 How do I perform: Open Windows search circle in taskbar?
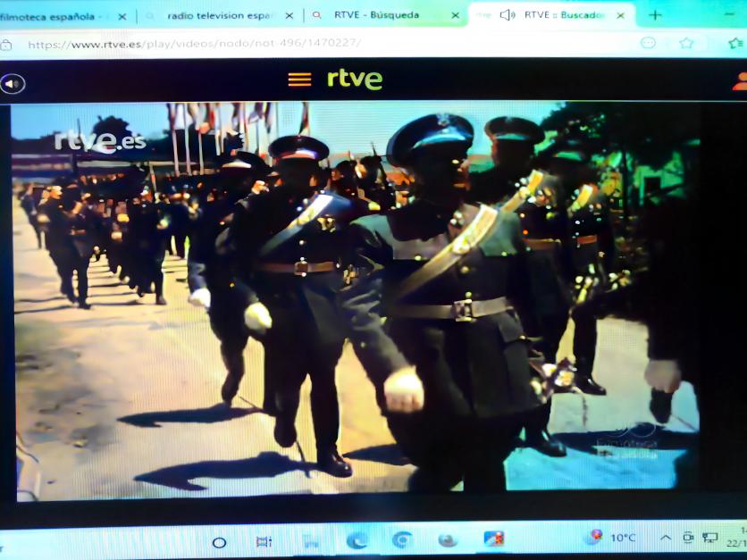[219, 542]
